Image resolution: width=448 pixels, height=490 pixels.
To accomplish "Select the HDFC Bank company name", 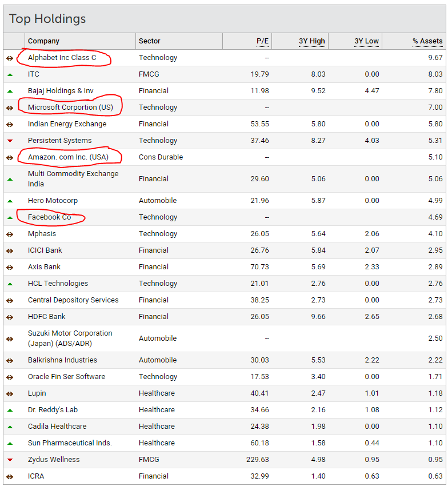I will pyautogui.click(x=46, y=316).
